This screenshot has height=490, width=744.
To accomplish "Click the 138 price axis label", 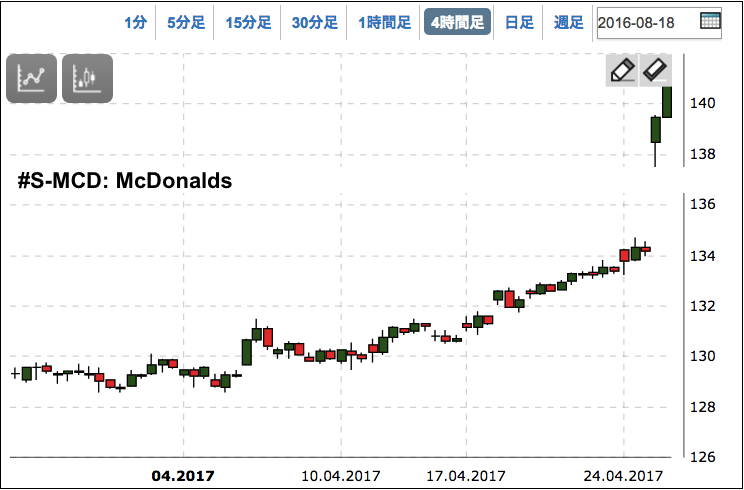I will click(x=702, y=154).
